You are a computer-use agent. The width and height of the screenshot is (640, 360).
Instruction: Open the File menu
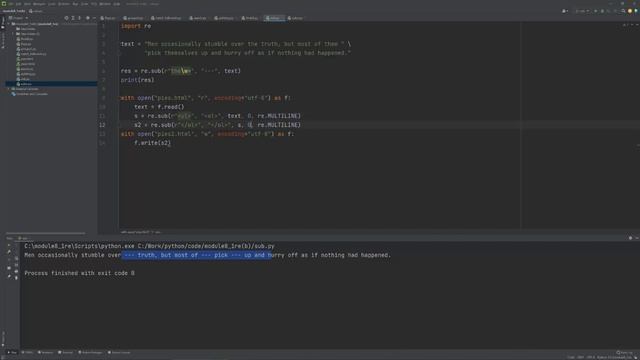[x=11, y=4]
